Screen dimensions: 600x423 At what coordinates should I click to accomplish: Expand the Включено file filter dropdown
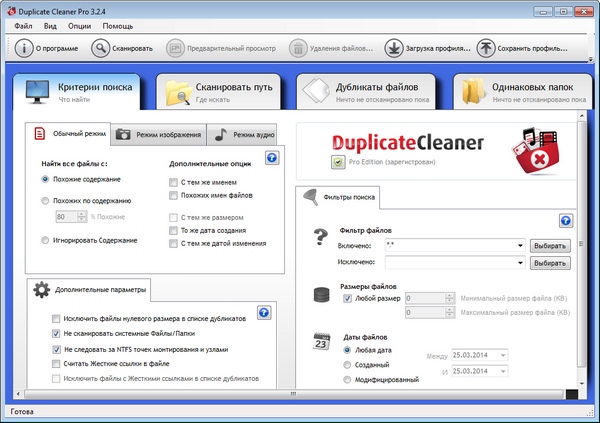coord(521,245)
